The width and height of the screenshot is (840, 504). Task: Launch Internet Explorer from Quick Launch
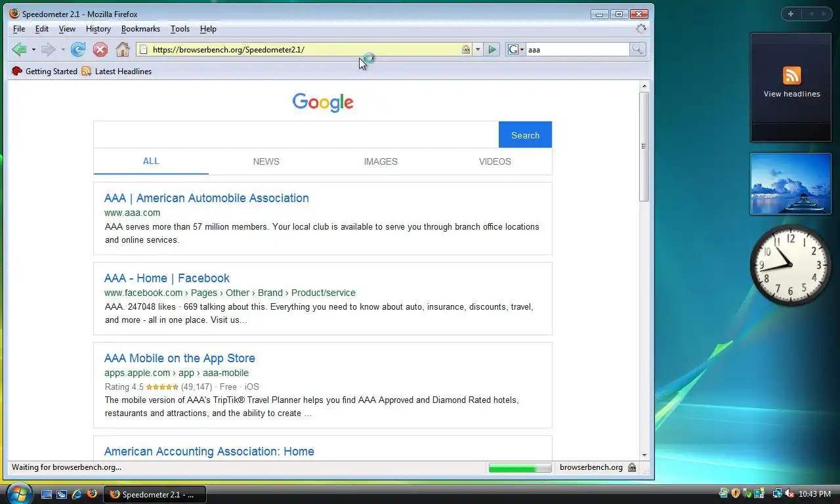77,494
